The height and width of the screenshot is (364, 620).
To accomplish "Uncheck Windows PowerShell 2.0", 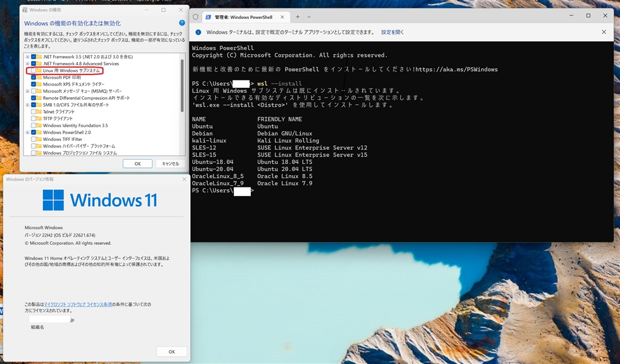I will (34, 132).
